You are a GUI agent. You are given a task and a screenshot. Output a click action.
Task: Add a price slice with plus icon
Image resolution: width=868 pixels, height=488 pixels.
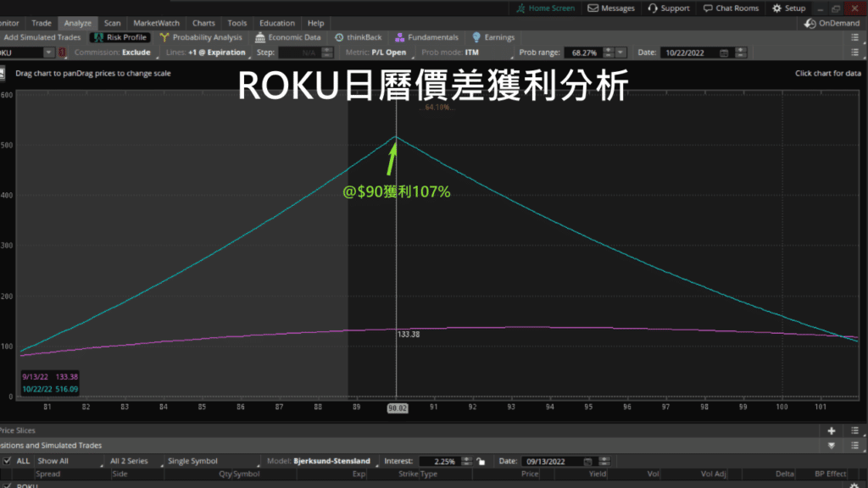(x=832, y=430)
